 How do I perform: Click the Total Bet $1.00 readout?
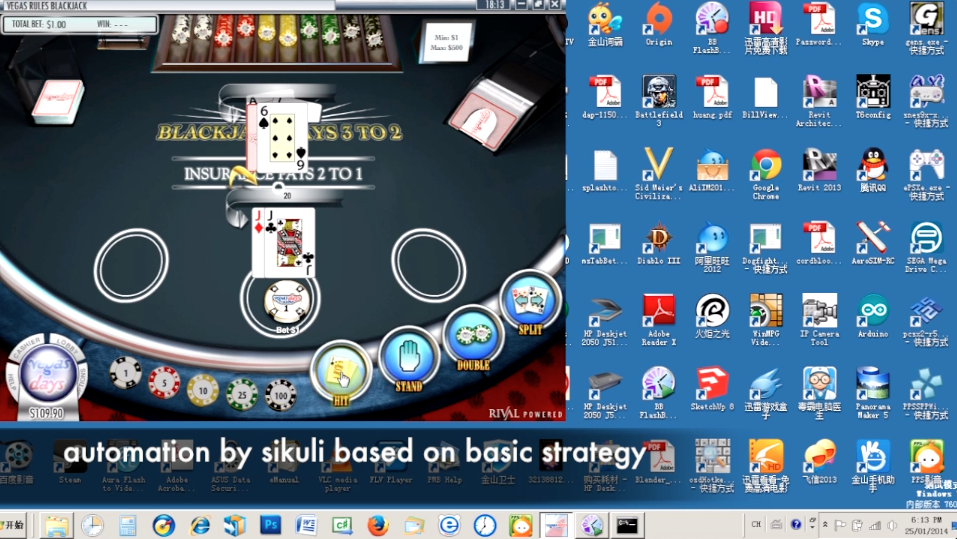[x=39, y=24]
